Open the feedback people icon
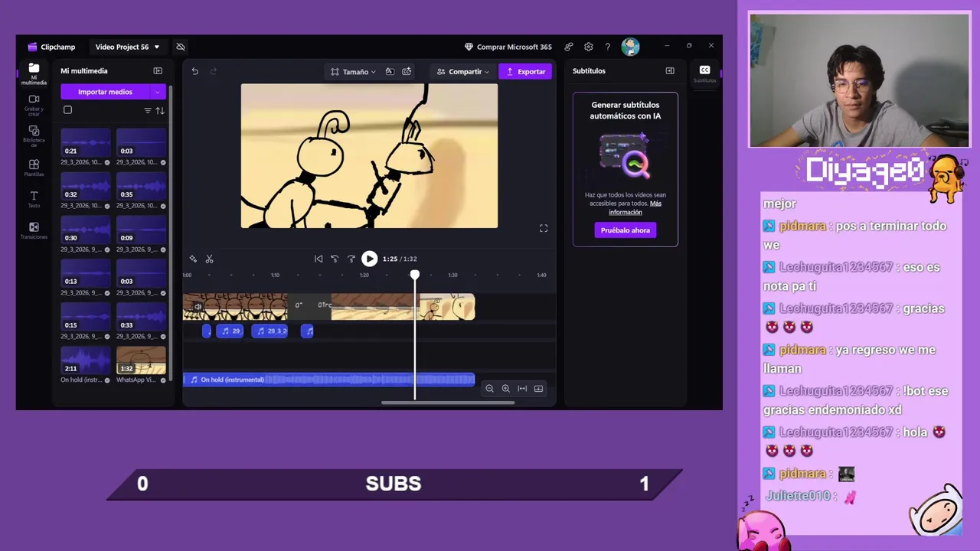Viewport: 980px width, 551px height. (x=569, y=47)
